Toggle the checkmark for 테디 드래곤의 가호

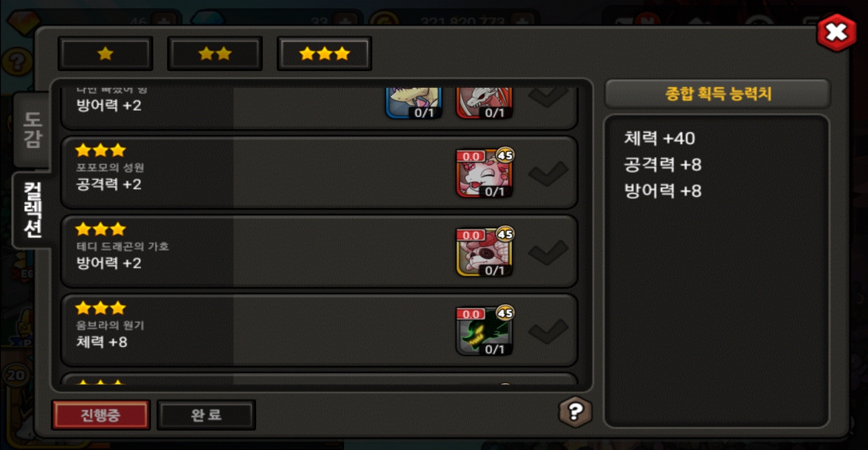pos(548,252)
